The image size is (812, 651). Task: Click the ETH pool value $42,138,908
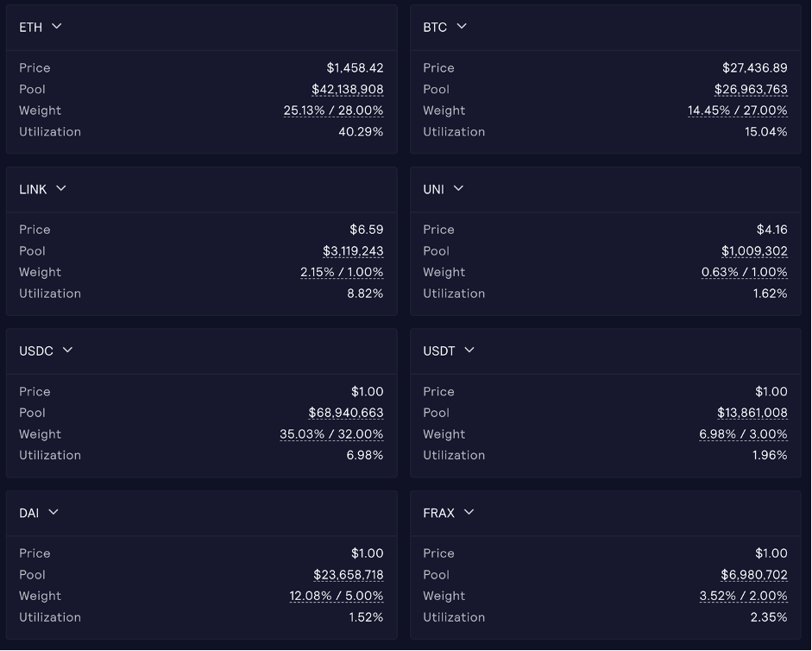point(347,89)
